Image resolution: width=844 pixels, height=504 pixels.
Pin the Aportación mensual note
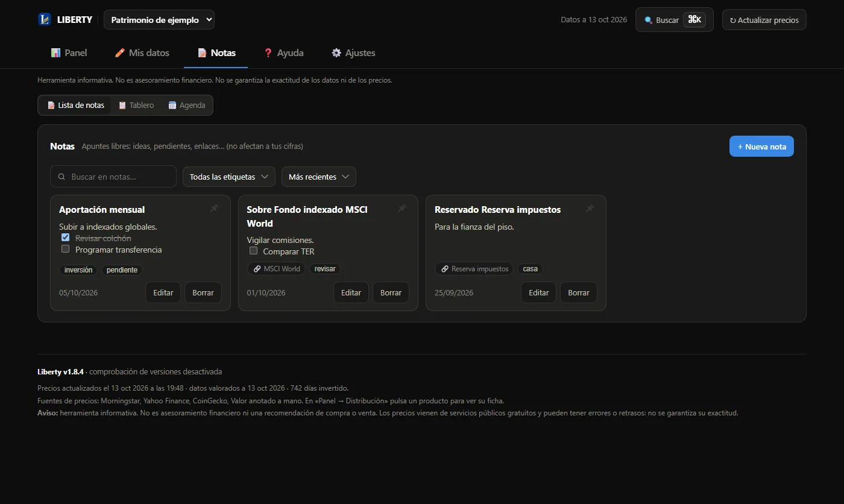(214, 209)
